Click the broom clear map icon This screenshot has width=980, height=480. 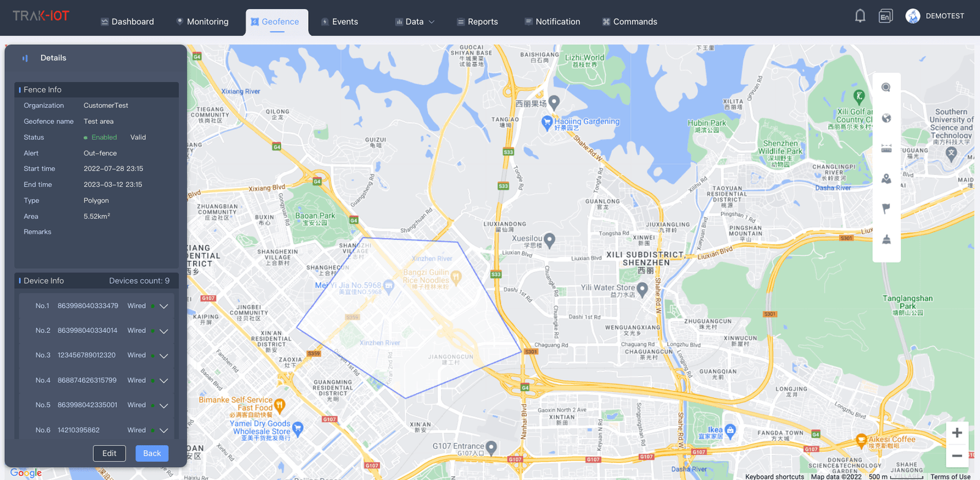click(886, 239)
